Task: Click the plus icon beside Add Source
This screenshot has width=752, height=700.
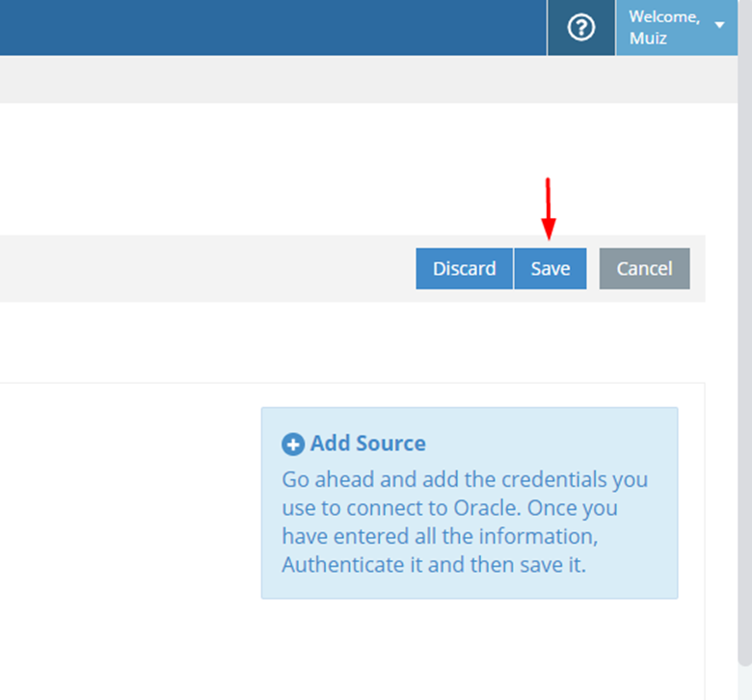Action: (293, 444)
